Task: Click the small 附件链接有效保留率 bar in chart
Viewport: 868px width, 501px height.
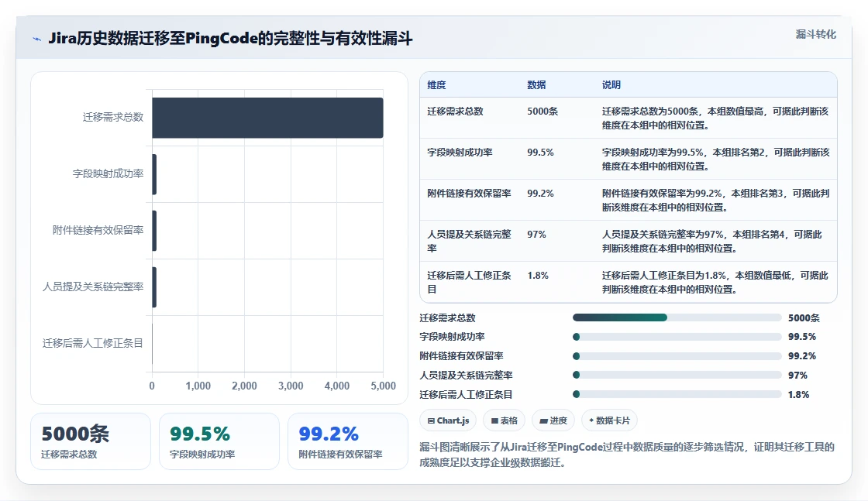Action: coord(154,231)
